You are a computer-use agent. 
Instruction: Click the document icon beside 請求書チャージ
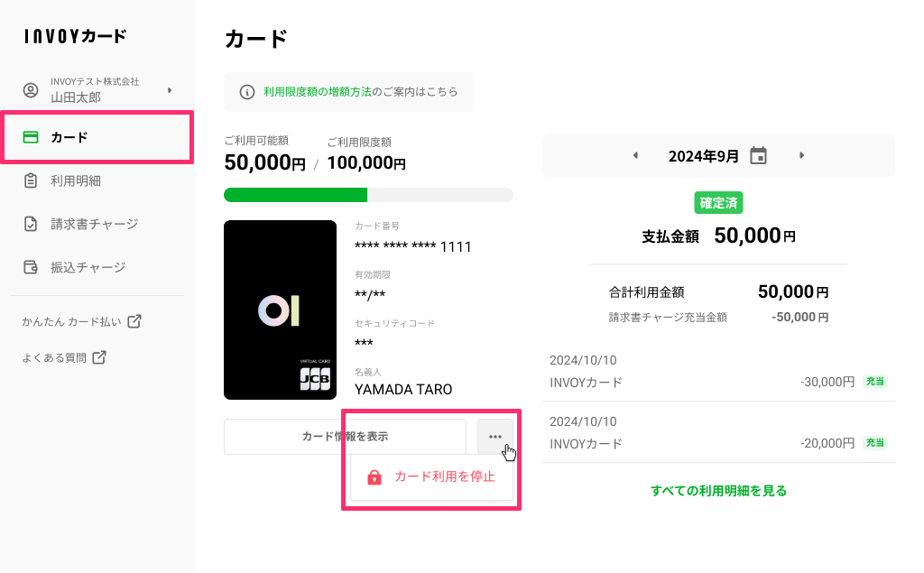point(31,224)
